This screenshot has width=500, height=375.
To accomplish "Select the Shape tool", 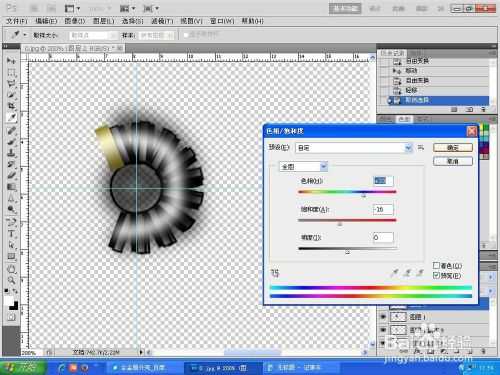I will click(11, 256).
